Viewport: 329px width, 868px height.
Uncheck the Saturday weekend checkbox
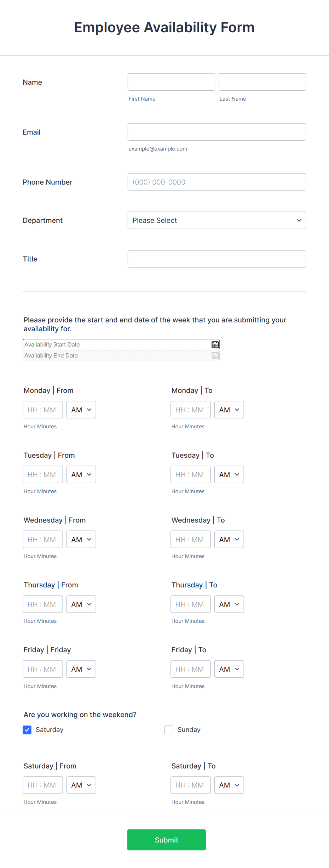pos(27,730)
